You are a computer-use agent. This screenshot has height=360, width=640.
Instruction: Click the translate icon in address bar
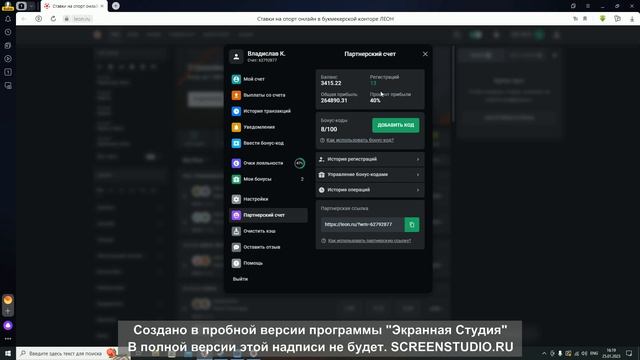coord(576,19)
